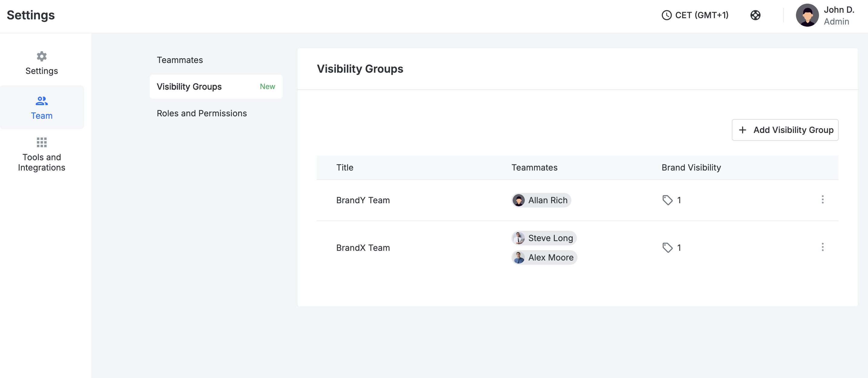Open the Settings gear in sidebar
The height and width of the screenshot is (378, 868).
pyautogui.click(x=41, y=56)
